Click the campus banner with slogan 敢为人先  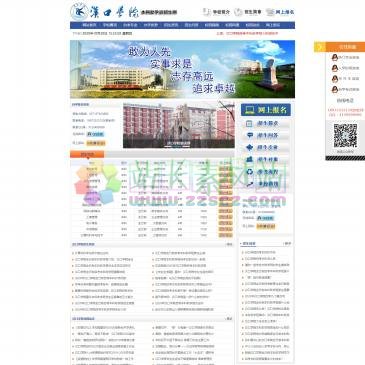pyautogui.click(x=182, y=69)
